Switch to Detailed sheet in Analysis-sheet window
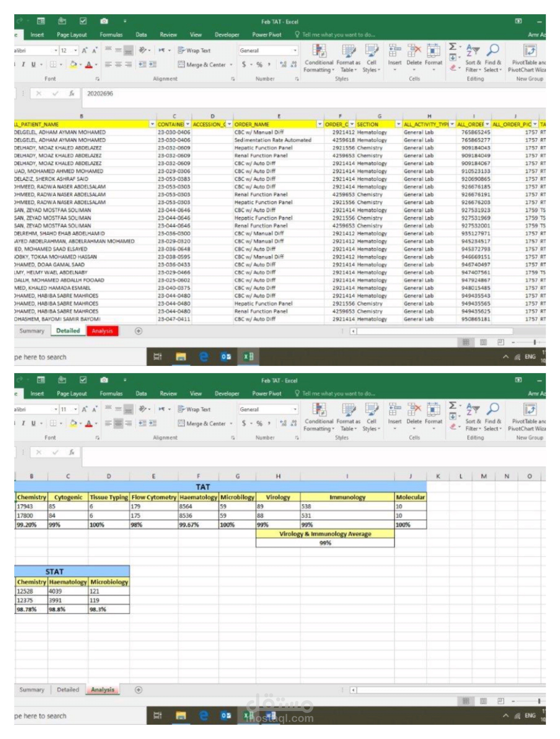This screenshot has width=560, height=739. (x=68, y=690)
